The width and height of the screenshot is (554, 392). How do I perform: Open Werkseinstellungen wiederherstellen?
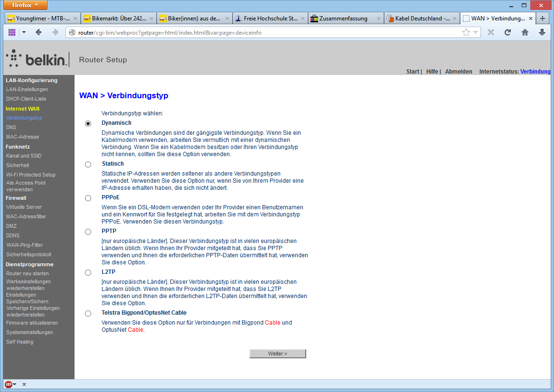(28, 285)
